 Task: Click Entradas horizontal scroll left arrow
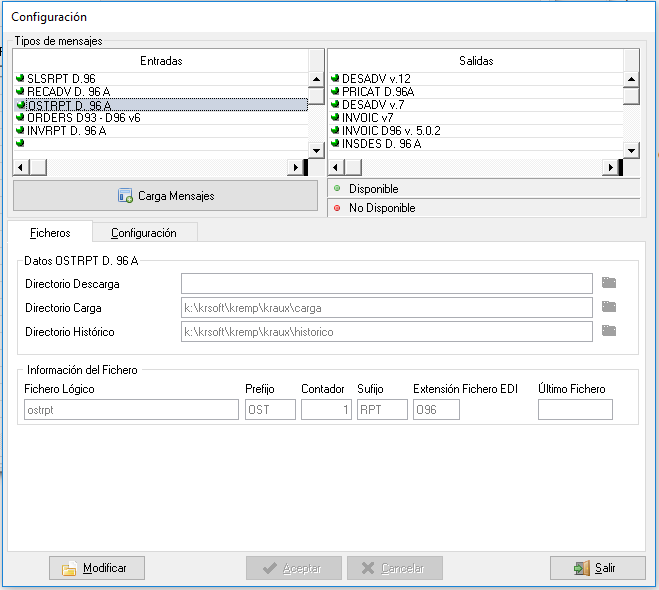[21, 167]
